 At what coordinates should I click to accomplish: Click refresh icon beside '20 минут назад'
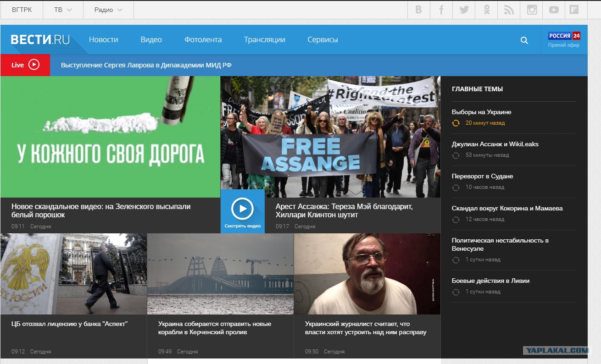(x=456, y=123)
